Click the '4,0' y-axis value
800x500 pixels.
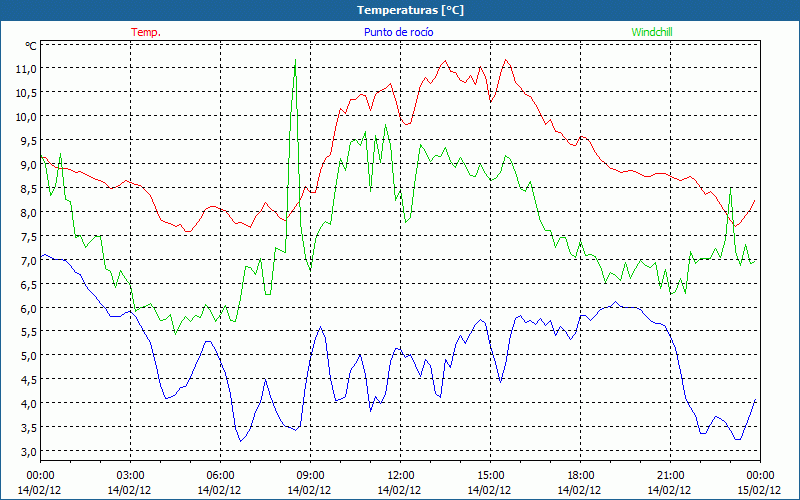coord(28,404)
